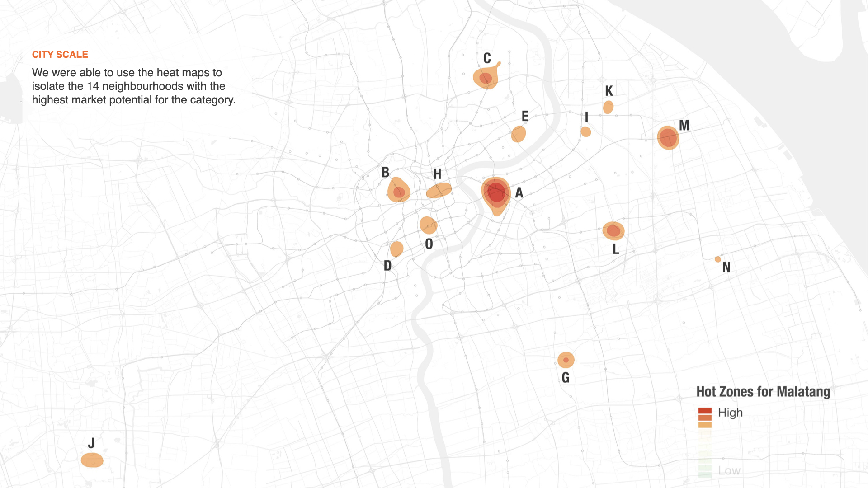Click the CITY SCALE heading
868x488 pixels.
coord(60,55)
